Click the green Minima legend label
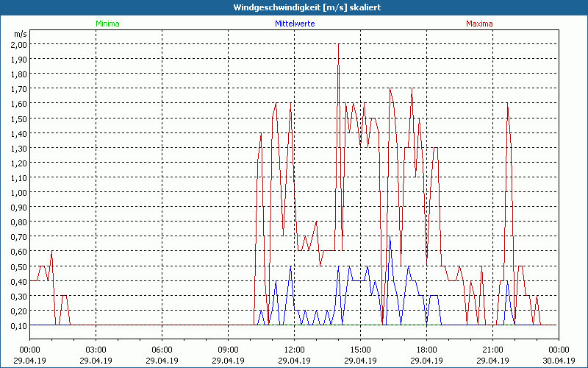The width and height of the screenshot is (588, 368). coord(107,24)
